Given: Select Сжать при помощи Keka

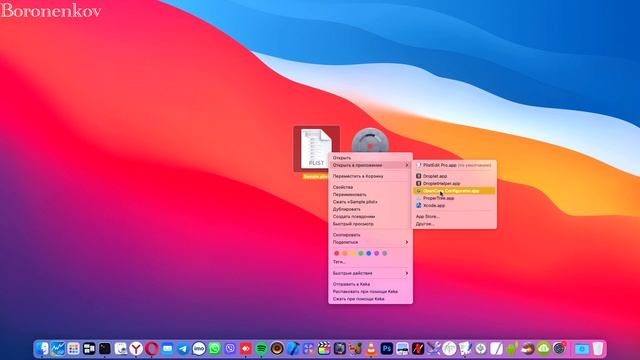Looking at the screenshot, I should [x=370, y=299].
